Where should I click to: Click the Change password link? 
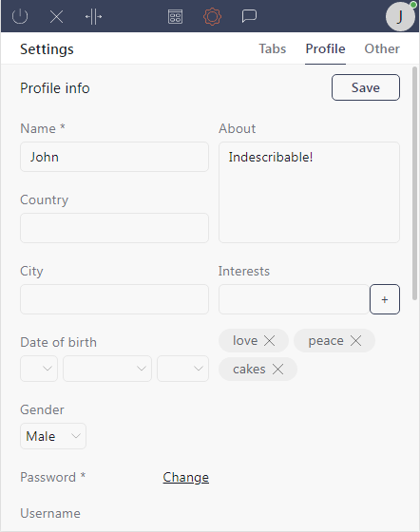tap(186, 477)
